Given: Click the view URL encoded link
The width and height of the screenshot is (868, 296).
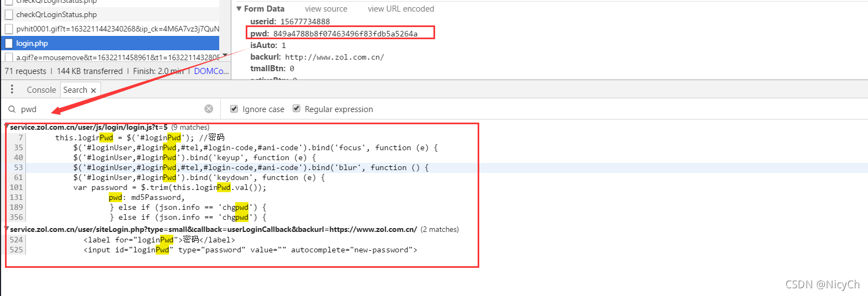Looking at the screenshot, I should tap(401, 9).
